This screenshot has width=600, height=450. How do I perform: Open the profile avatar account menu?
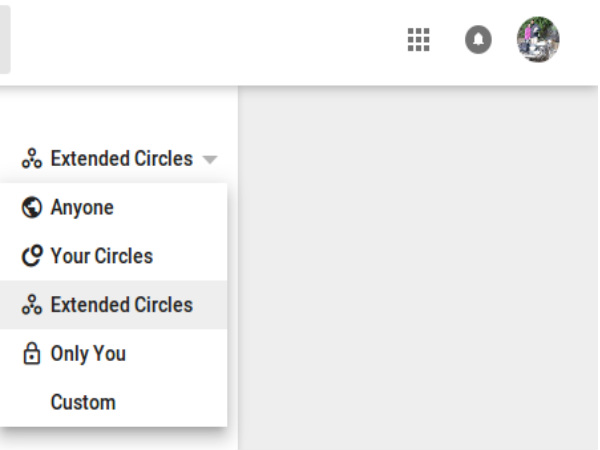click(538, 40)
